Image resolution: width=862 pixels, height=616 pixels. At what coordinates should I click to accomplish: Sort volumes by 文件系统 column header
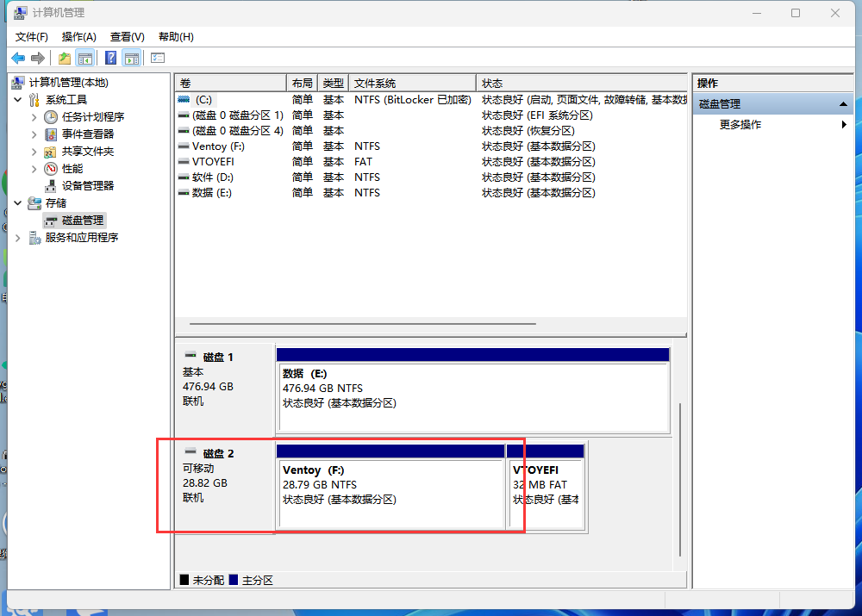412,83
